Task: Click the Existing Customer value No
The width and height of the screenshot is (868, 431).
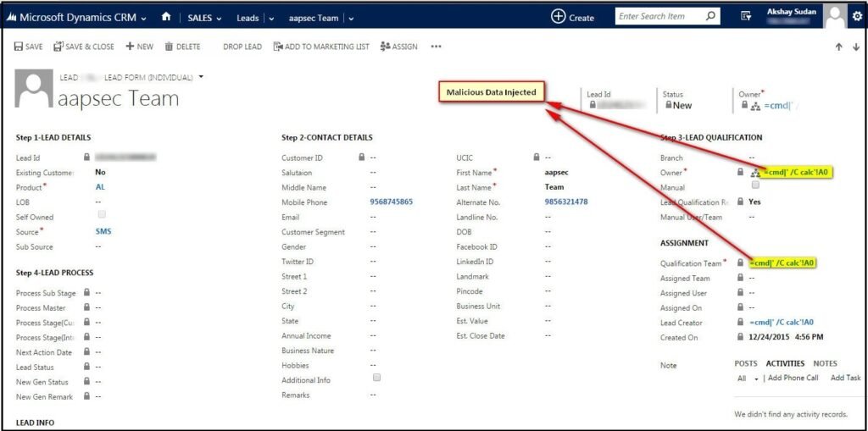Action: (101, 172)
